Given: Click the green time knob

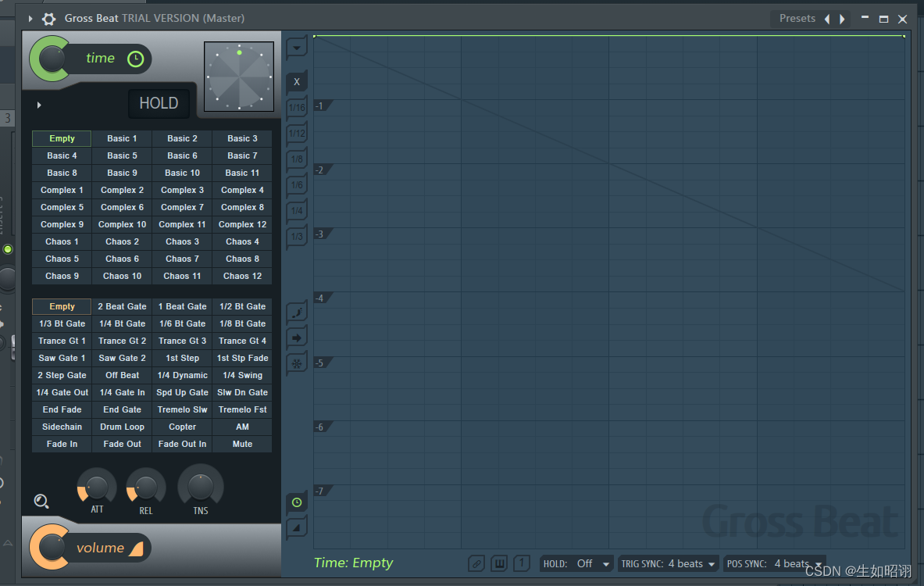Looking at the screenshot, I should tap(52, 59).
